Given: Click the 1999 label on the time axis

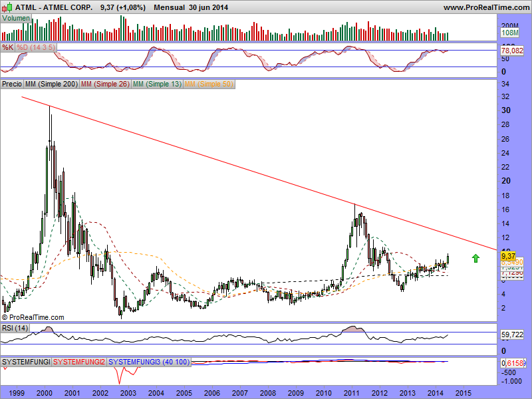Looking at the screenshot, I should pyautogui.click(x=16, y=393).
